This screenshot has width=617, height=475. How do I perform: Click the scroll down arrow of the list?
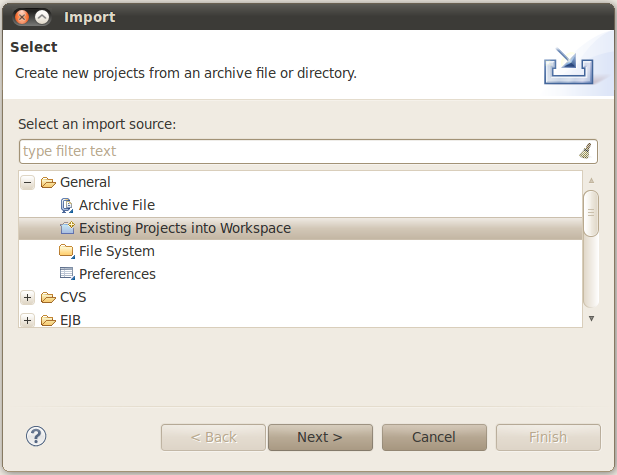click(591, 318)
